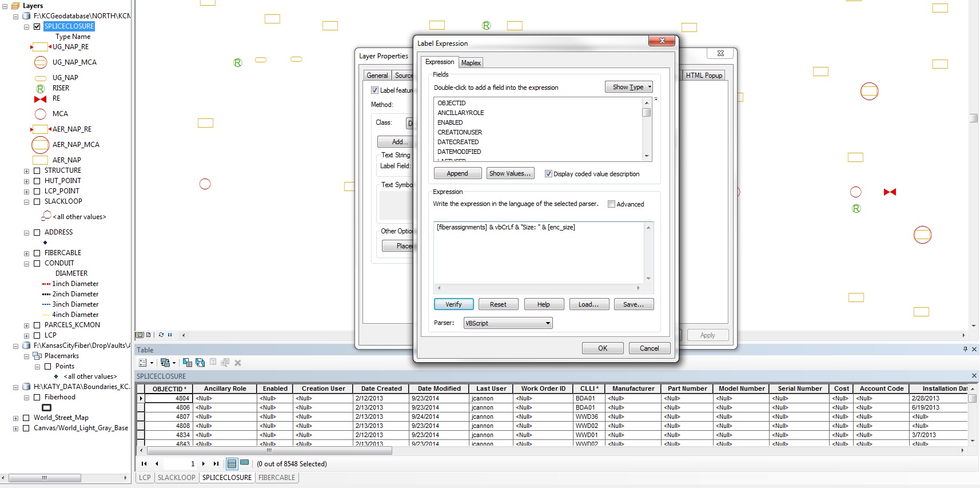The height and width of the screenshot is (488, 980).
Task: Go to previous record in table
Action: tap(157, 464)
